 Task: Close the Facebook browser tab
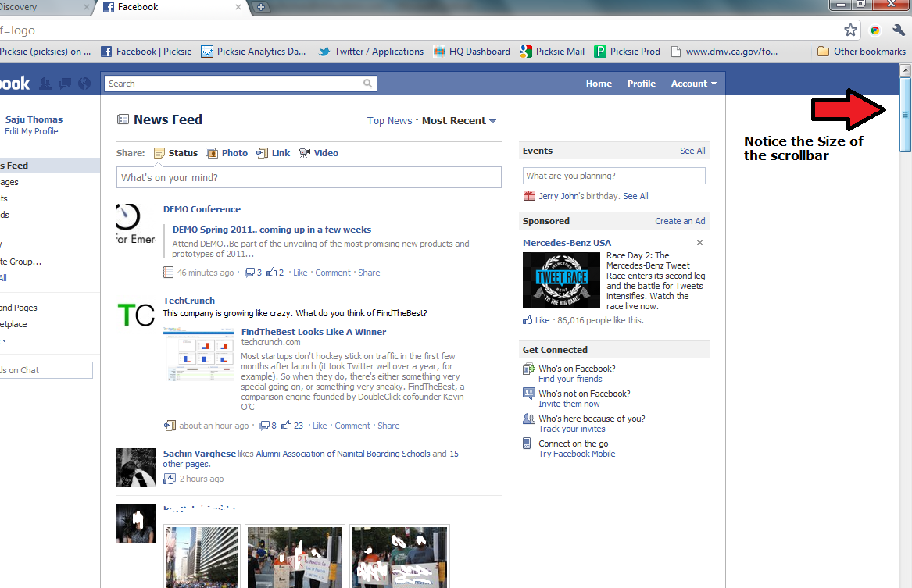[x=238, y=7]
